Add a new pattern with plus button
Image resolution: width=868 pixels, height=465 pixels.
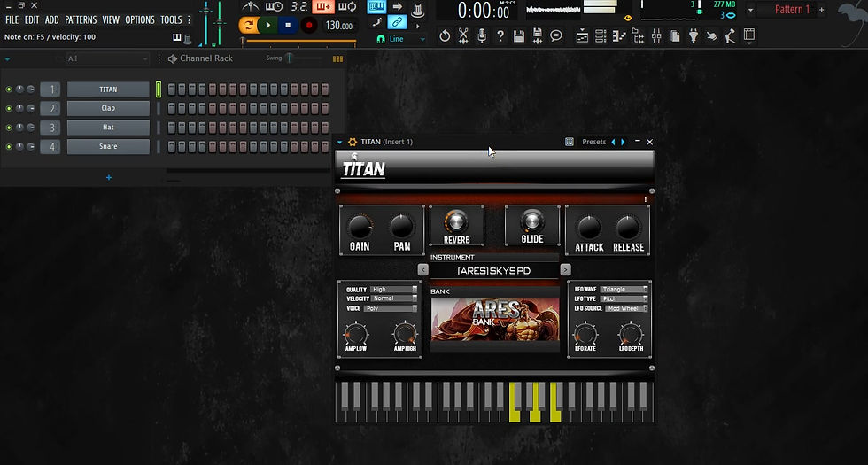(822, 10)
